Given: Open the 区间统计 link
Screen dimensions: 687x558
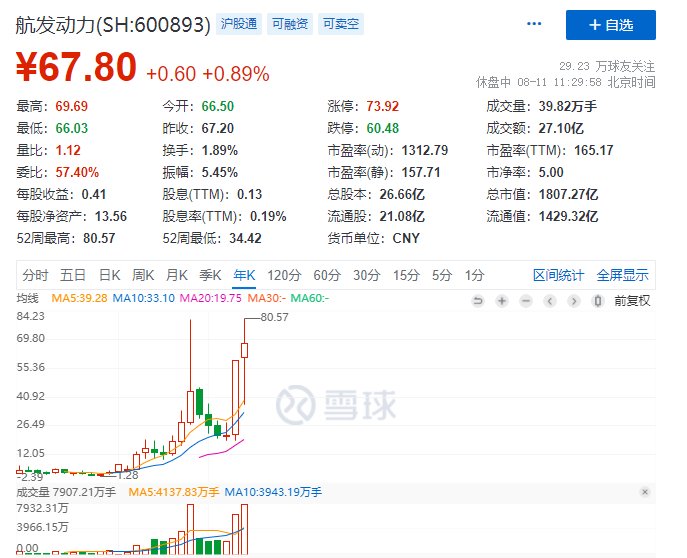Looking at the screenshot, I should tap(559, 275).
